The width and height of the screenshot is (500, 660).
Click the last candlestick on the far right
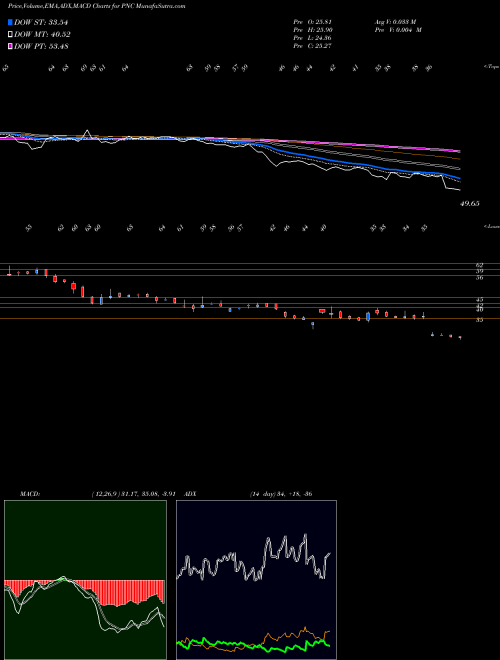tap(460, 338)
